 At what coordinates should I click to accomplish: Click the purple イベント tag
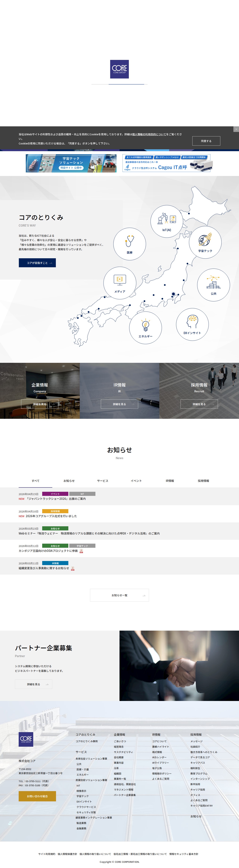(x=55, y=494)
